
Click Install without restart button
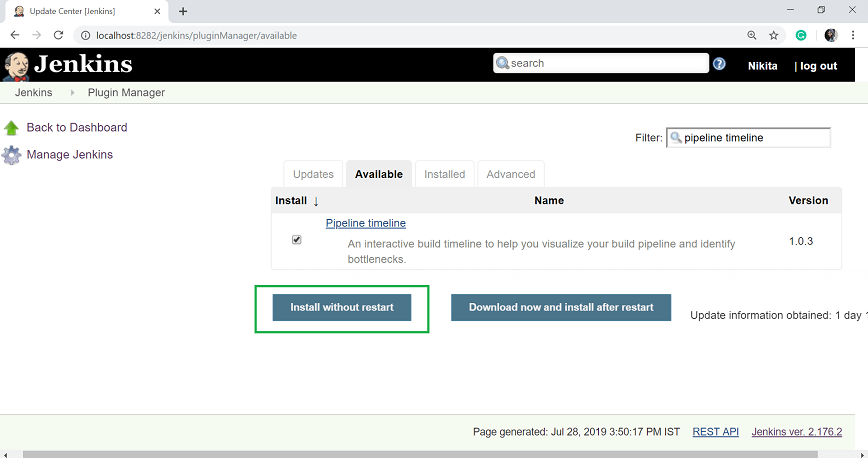342,307
